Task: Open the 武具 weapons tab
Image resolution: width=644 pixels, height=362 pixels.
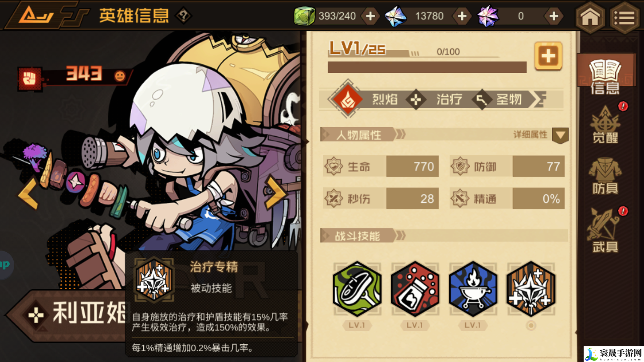Action: (x=605, y=230)
